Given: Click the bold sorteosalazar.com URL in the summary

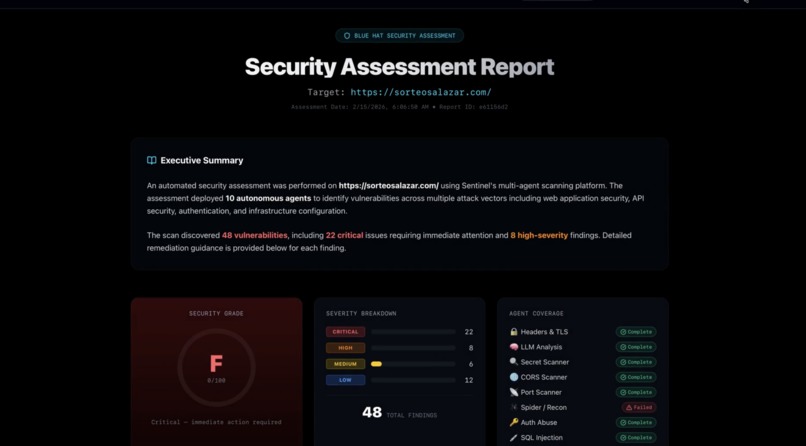Looking at the screenshot, I should tap(389, 185).
